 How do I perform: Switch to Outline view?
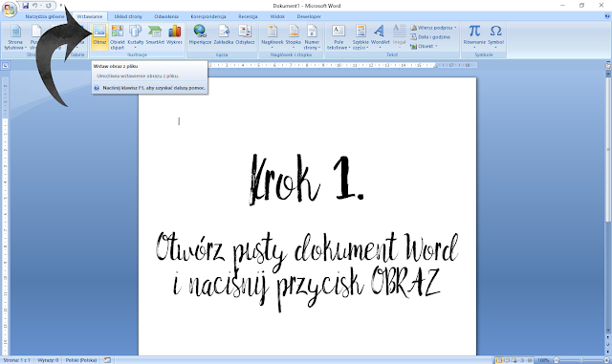coord(522,360)
